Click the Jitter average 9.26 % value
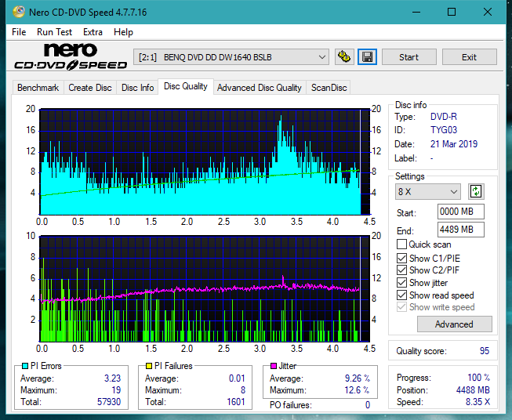 click(358, 378)
